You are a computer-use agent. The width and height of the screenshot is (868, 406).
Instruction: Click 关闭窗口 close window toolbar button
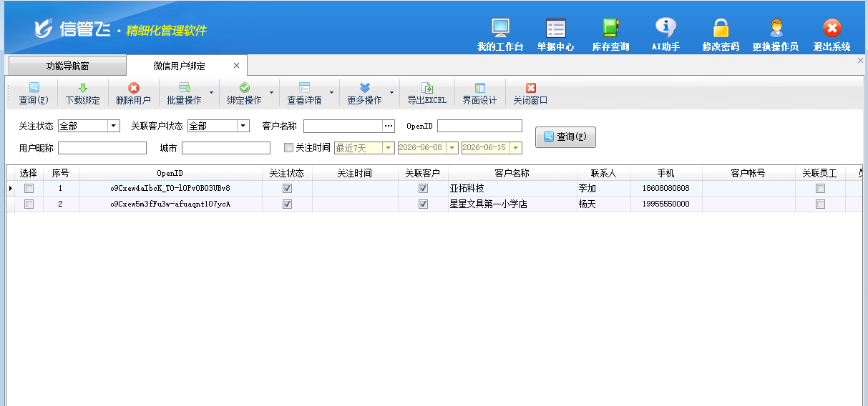[x=530, y=94]
